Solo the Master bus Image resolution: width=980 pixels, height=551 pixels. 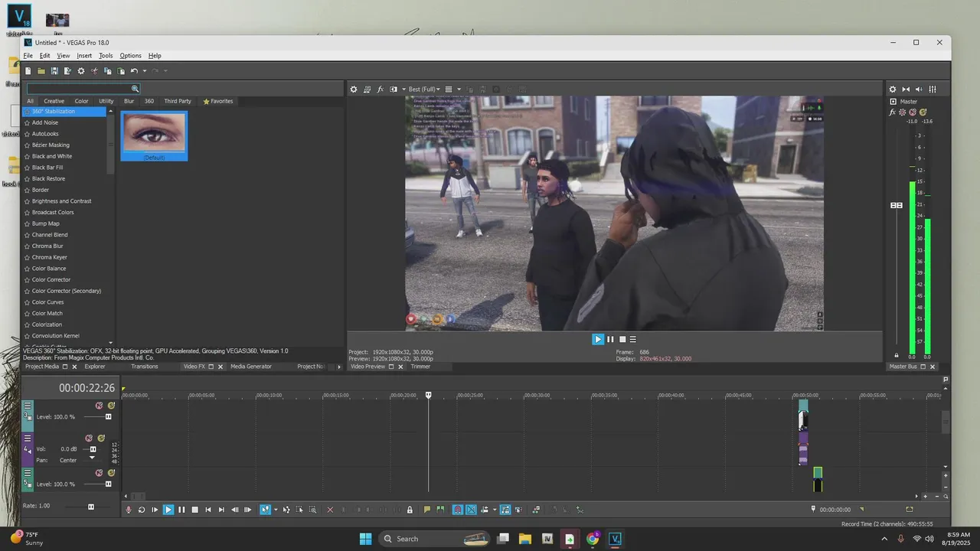923,112
